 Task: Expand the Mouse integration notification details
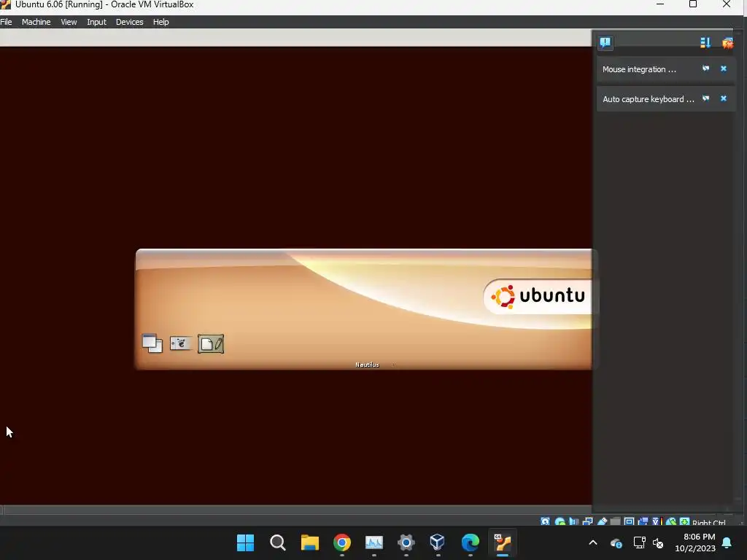click(705, 69)
